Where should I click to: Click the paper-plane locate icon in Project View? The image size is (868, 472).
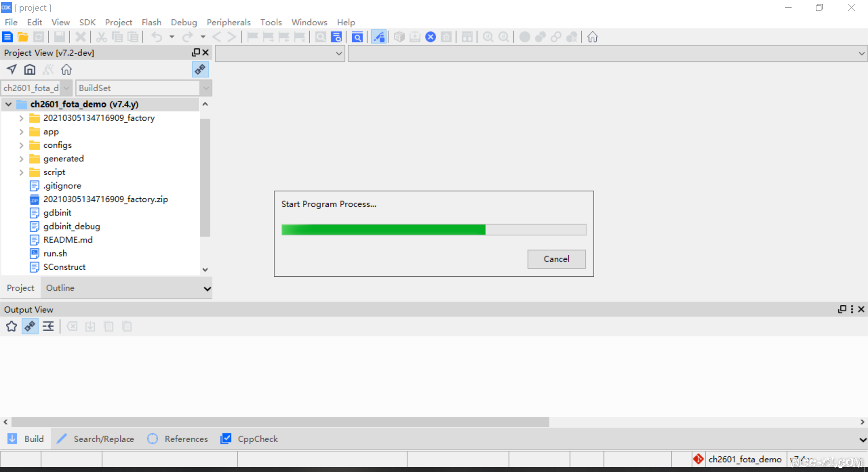click(12, 70)
